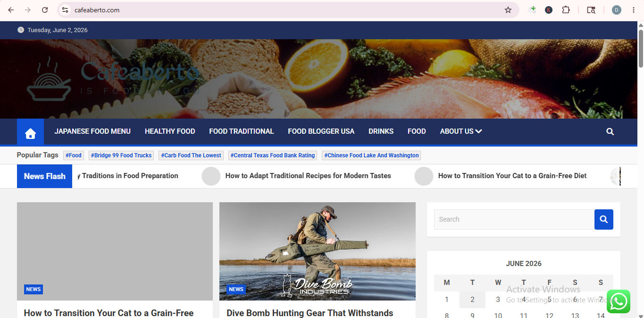Image resolution: width=644 pixels, height=318 pixels.
Task: Expand the ABOUT US dropdown menu
Action: [461, 131]
